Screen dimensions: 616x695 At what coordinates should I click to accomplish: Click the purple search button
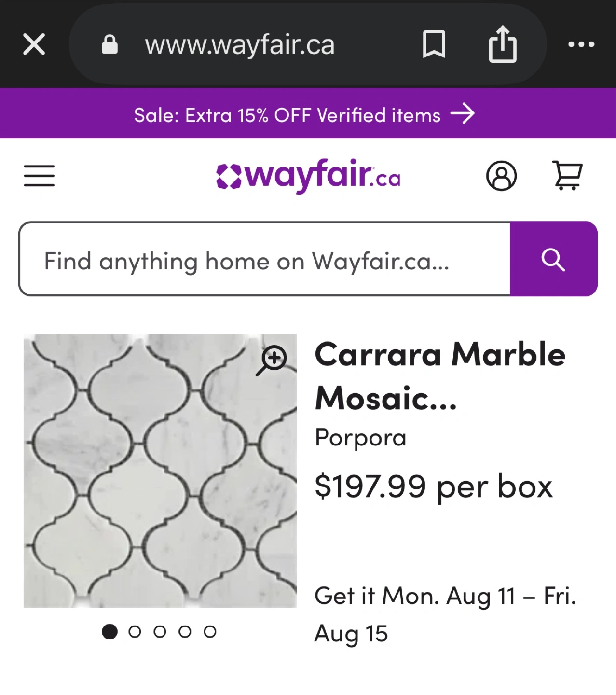tap(553, 259)
